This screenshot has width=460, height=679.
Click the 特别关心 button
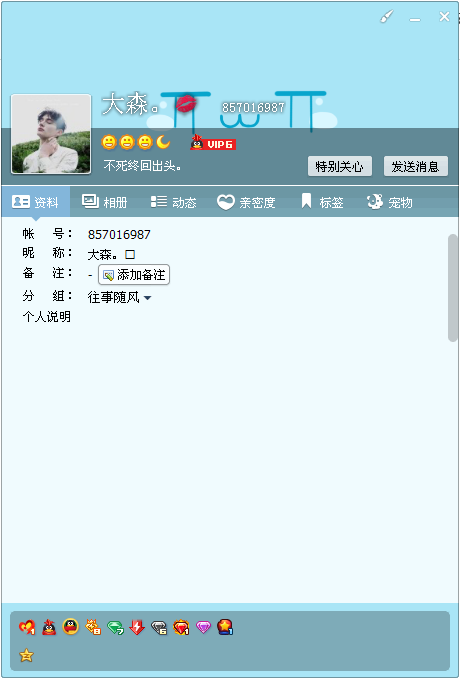point(340,166)
